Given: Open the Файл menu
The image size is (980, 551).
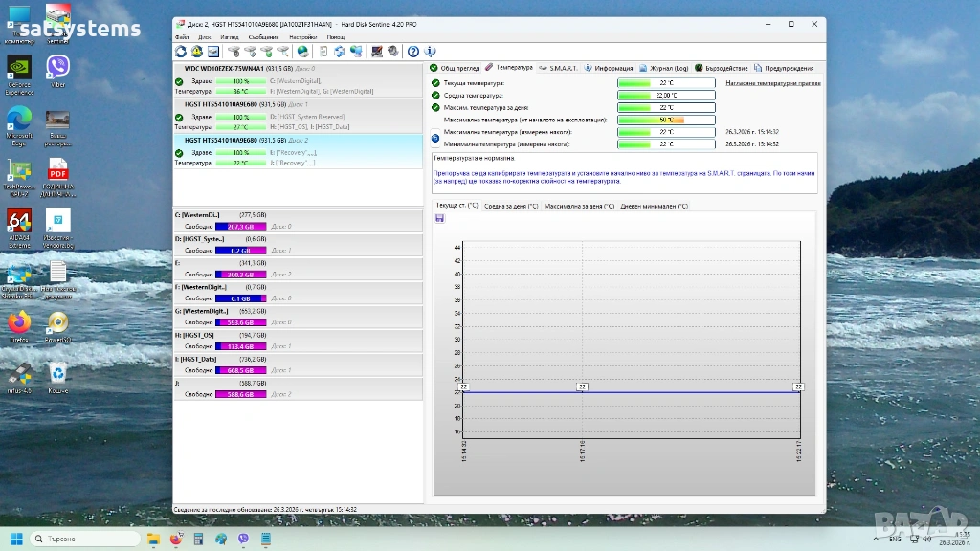Looking at the screenshot, I should 182,36.
